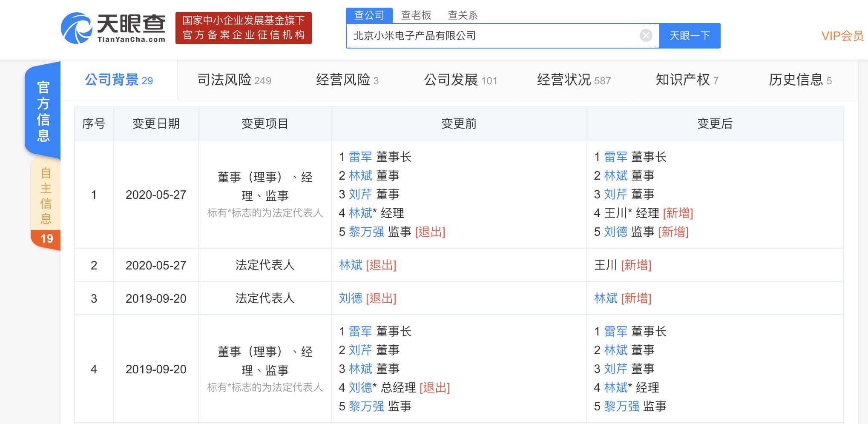The height and width of the screenshot is (424, 868).
Task: Open 林斌 [退出] link in row 2
Action: 351,265
